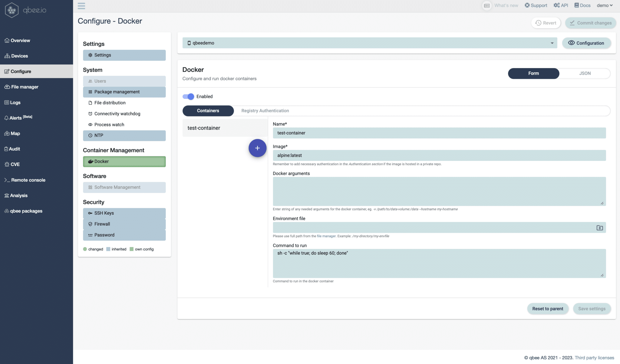Click the File manager cloud icon
This screenshot has width=620, height=364.
click(7, 87)
